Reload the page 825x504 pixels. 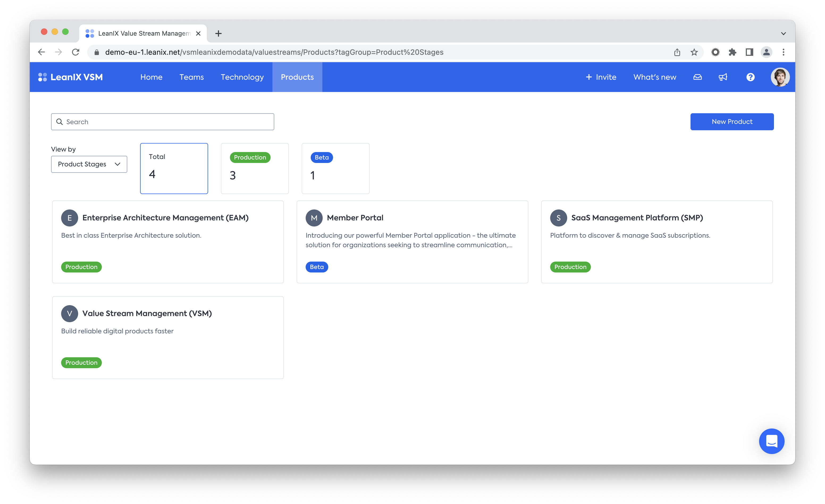click(76, 52)
